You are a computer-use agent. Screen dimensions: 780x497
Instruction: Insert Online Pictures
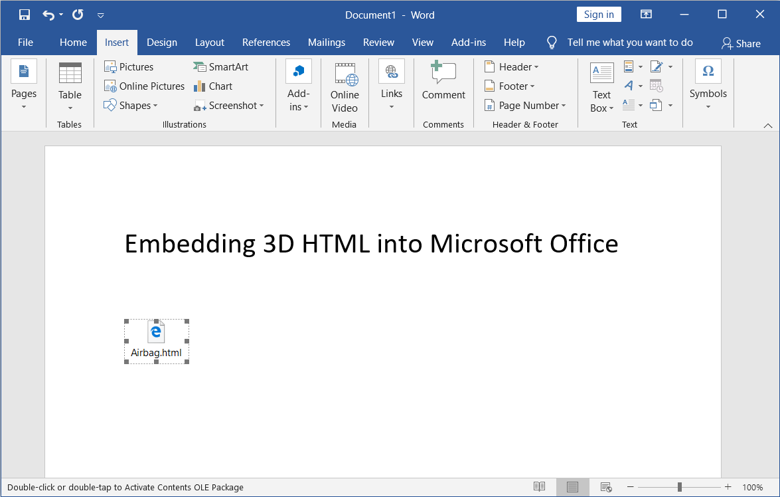[x=144, y=86]
